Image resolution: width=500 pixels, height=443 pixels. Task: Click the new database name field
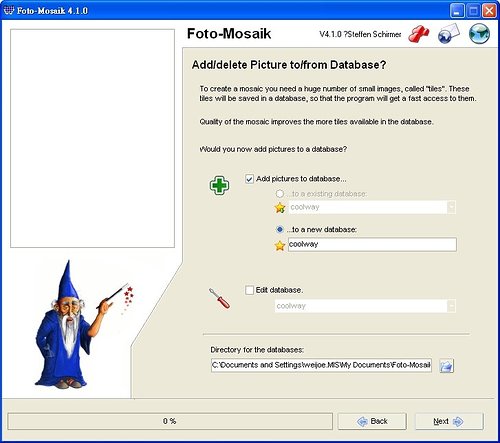372,244
